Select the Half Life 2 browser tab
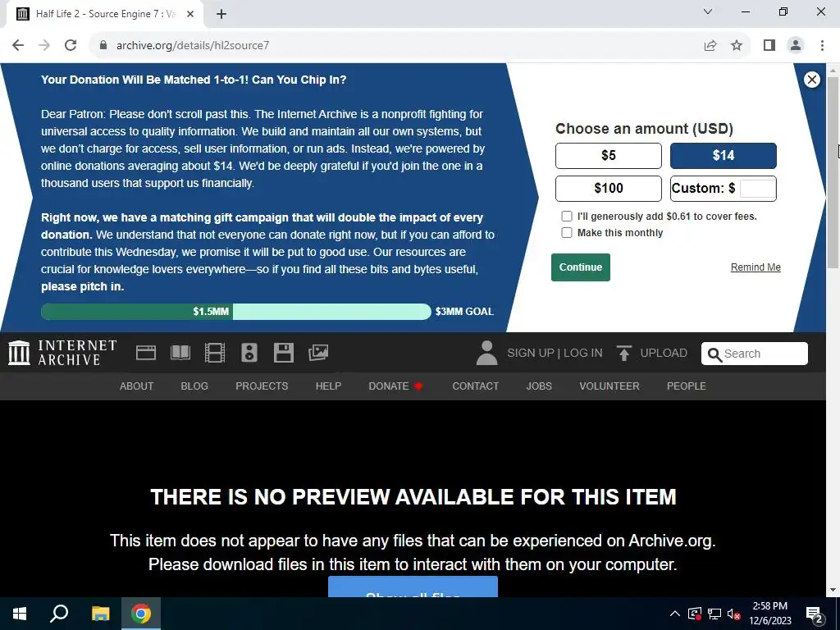The image size is (840, 630). (105, 14)
